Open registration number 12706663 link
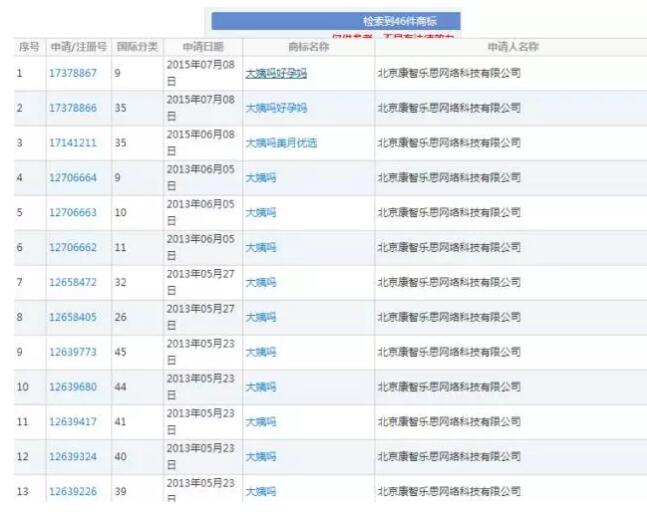 pyautogui.click(x=73, y=213)
